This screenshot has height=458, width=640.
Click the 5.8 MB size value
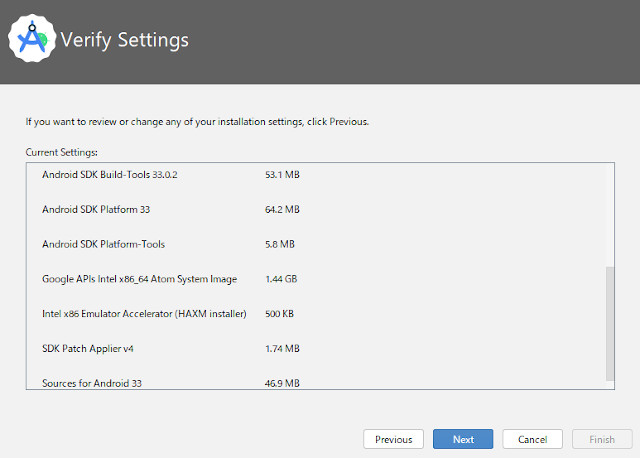coord(280,244)
